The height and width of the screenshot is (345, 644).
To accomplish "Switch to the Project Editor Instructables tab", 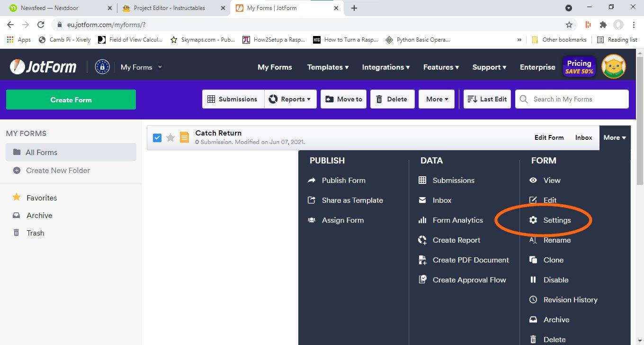I will tap(169, 8).
